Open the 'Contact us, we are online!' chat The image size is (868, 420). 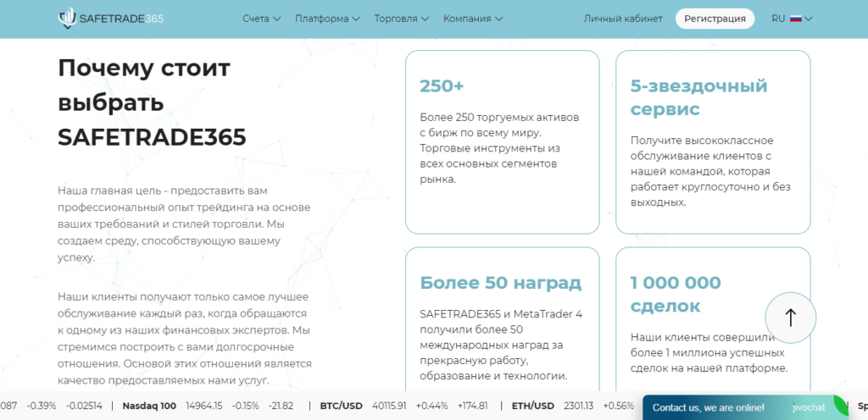[x=708, y=408]
